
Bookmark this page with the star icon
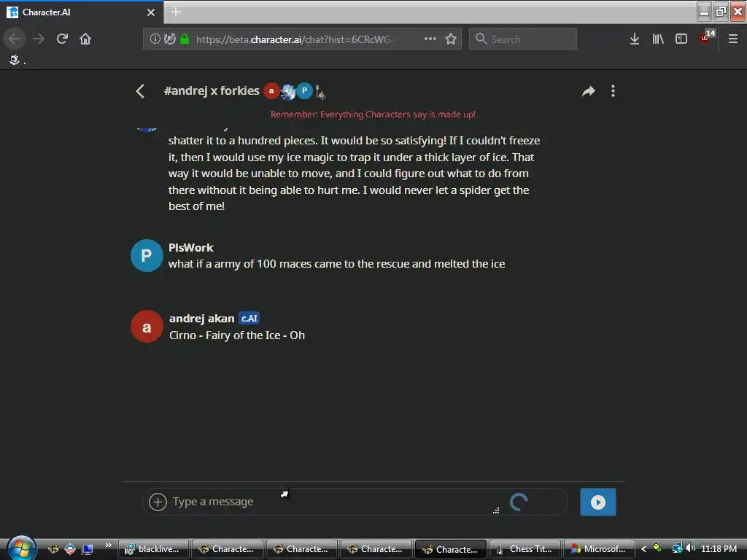point(451,39)
